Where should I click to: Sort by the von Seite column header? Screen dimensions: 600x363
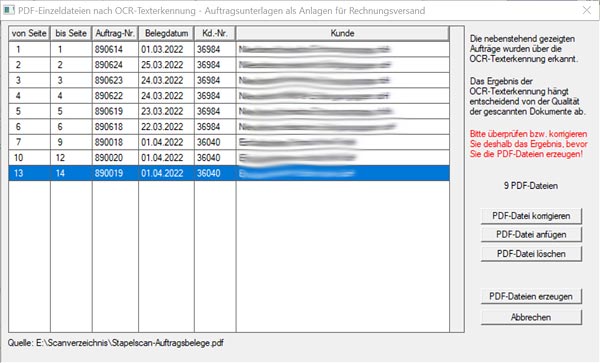tap(29, 34)
